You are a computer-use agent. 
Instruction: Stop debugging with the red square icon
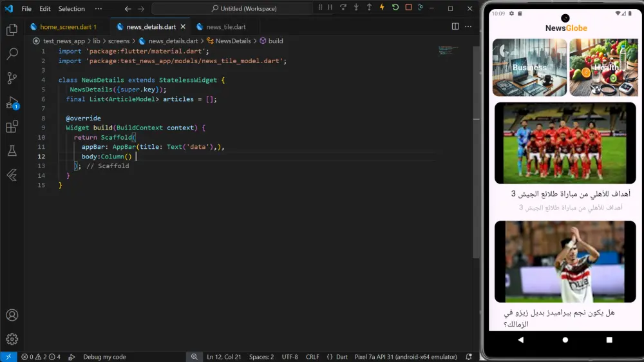pyautogui.click(x=408, y=8)
